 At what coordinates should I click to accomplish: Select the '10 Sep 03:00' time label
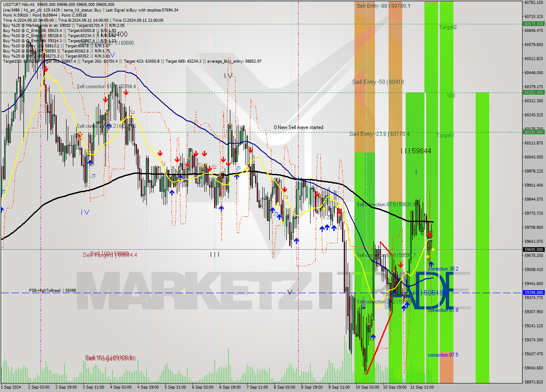(x=367, y=387)
